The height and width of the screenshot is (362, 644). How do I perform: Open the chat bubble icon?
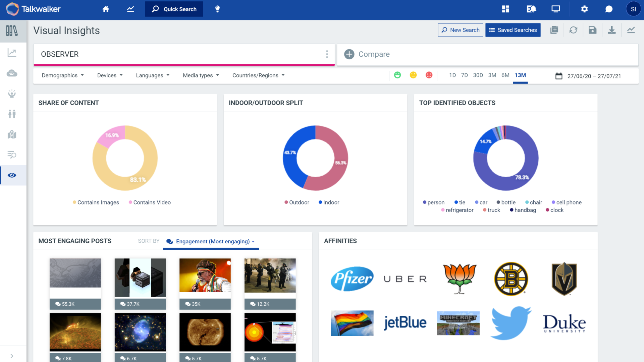pos(608,9)
